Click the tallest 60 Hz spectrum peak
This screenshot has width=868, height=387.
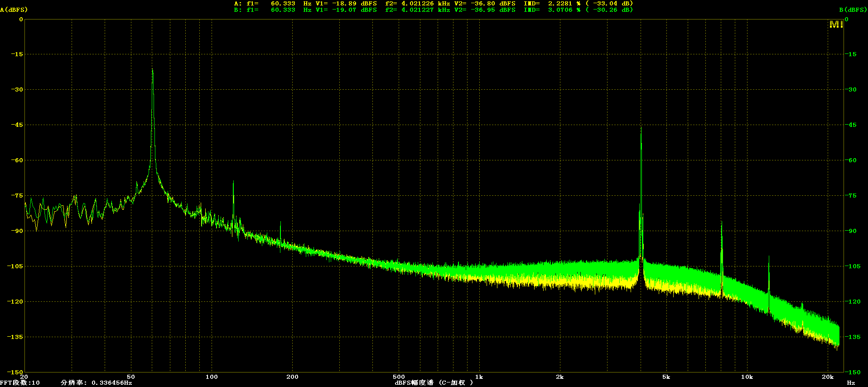[153, 71]
